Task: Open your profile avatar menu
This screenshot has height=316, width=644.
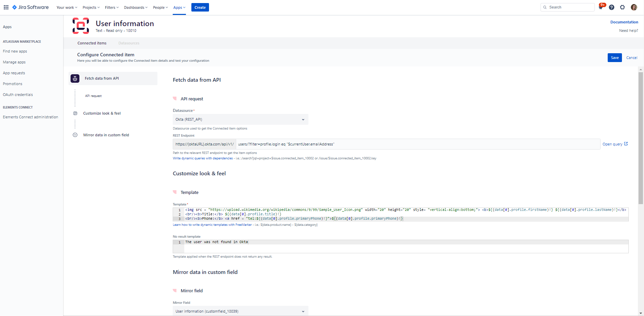Action: tap(634, 7)
